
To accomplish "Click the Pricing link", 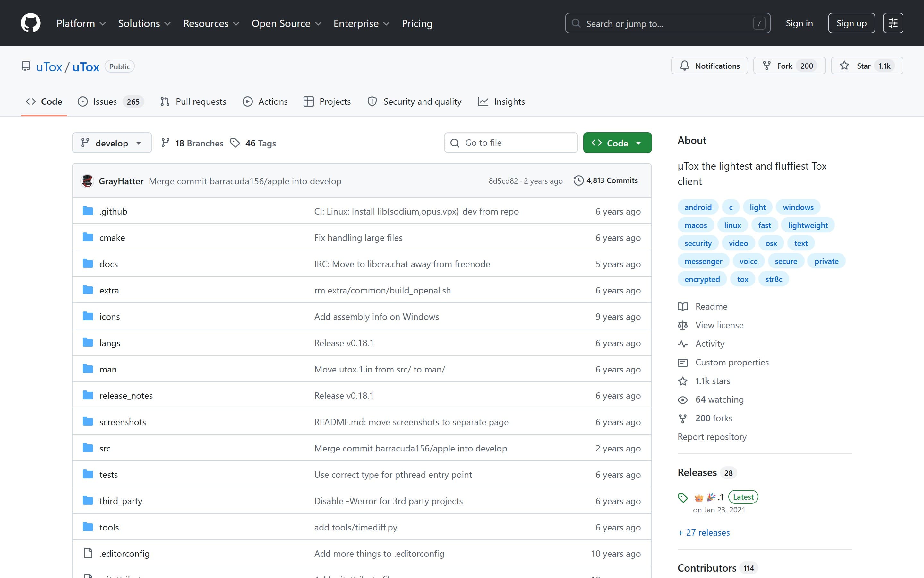I will tap(417, 23).
